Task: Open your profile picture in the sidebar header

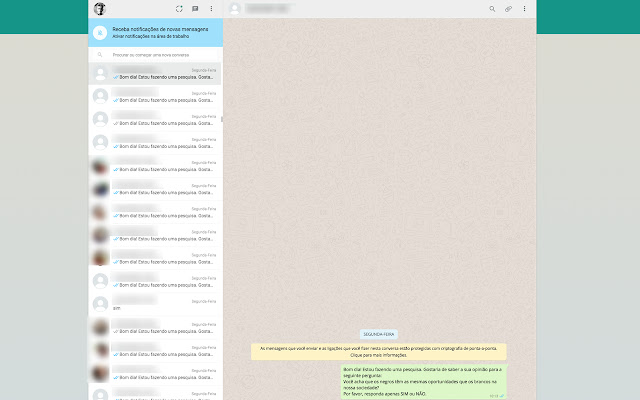Action: (100, 9)
